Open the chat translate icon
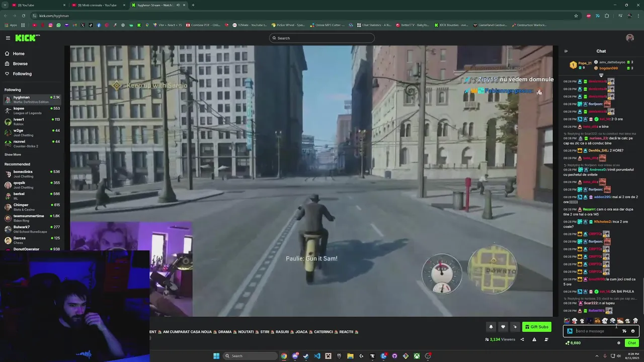This screenshot has width=644, height=362. coord(624,331)
